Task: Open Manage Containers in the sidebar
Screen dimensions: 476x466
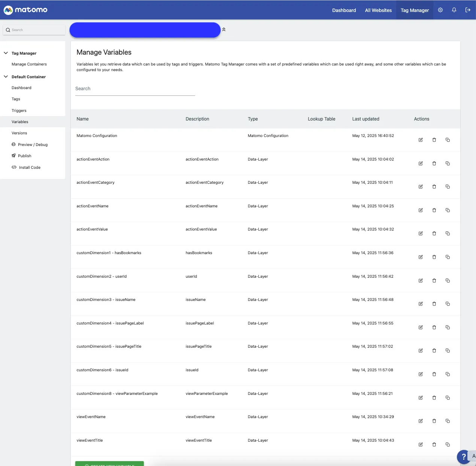Action: coord(29,64)
